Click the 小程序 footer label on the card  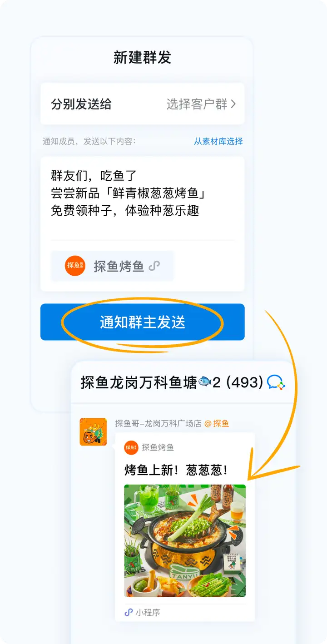coord(148,612)
